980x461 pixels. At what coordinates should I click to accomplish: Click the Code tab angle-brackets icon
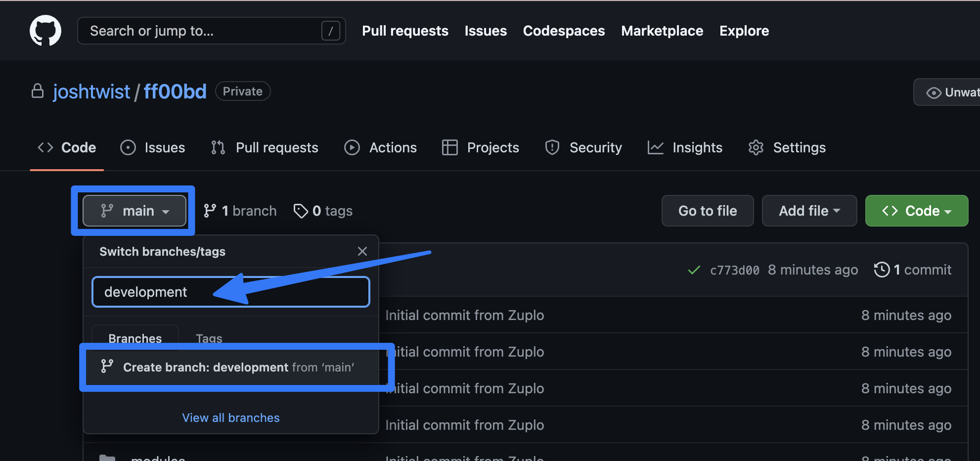pos(45,147)
